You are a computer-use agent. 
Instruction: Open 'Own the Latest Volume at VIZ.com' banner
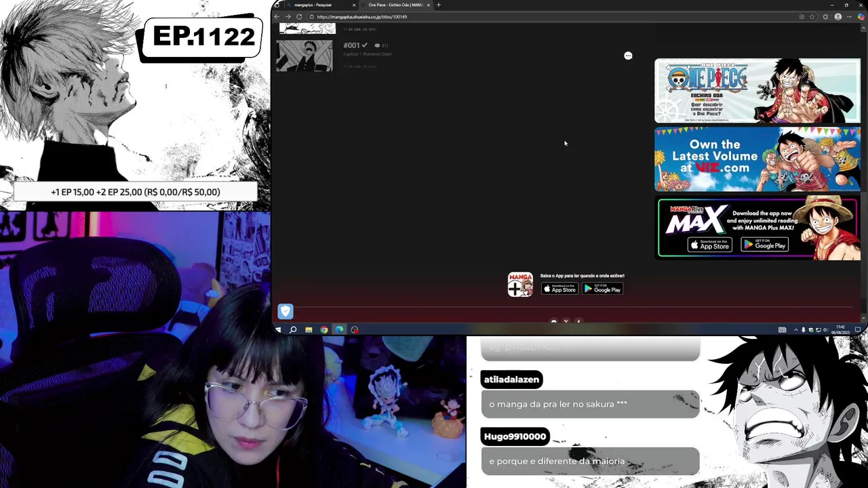[757, 159]
